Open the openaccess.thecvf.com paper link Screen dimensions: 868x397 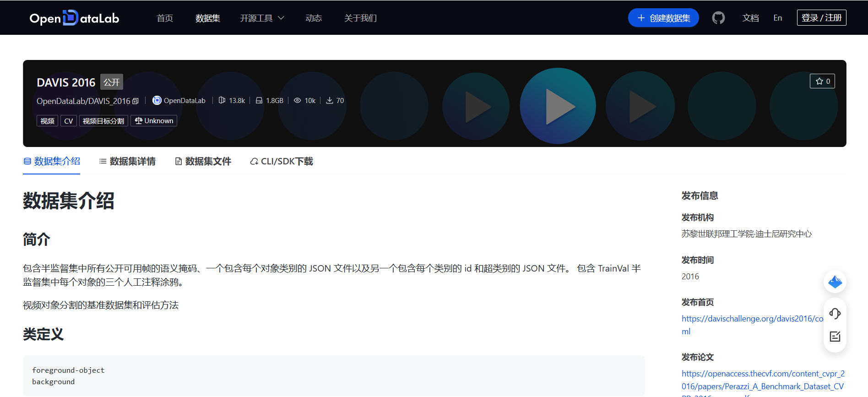click(x=763, y=380)
